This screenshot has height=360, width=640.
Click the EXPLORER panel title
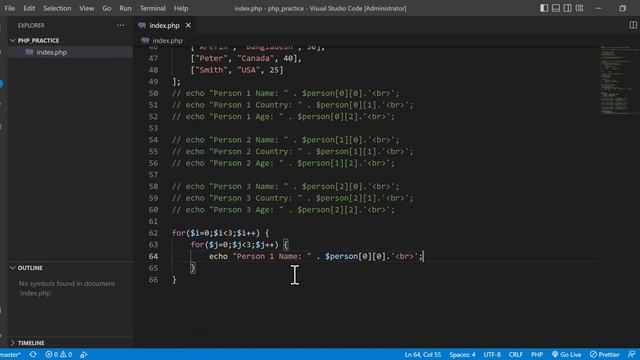pyautogui.click(x=31, y=25)
